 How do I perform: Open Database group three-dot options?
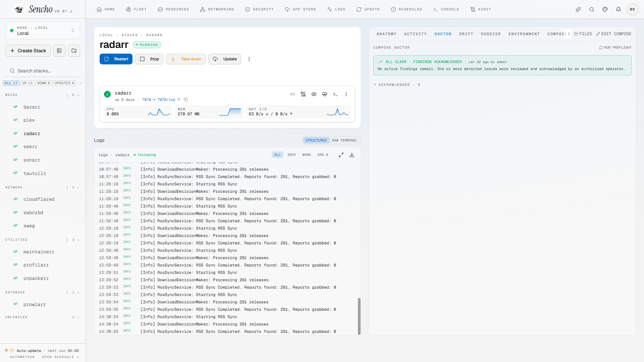click(67, 292)
